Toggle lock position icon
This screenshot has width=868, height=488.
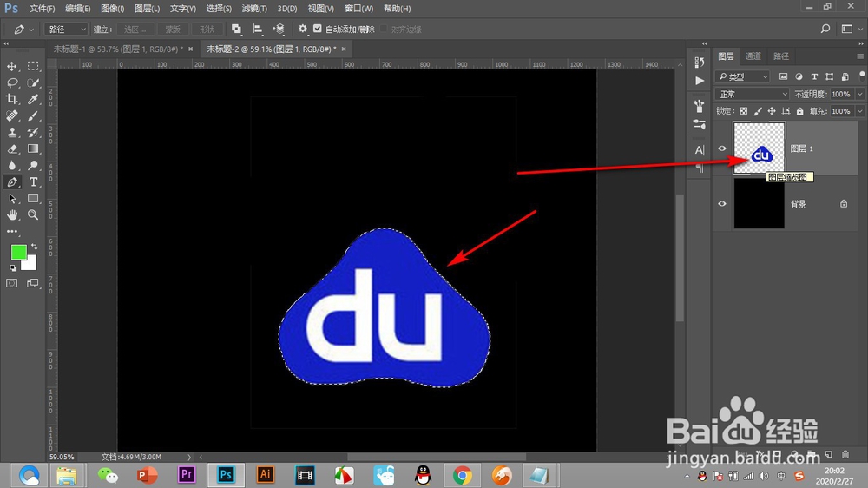coord(772,111)
